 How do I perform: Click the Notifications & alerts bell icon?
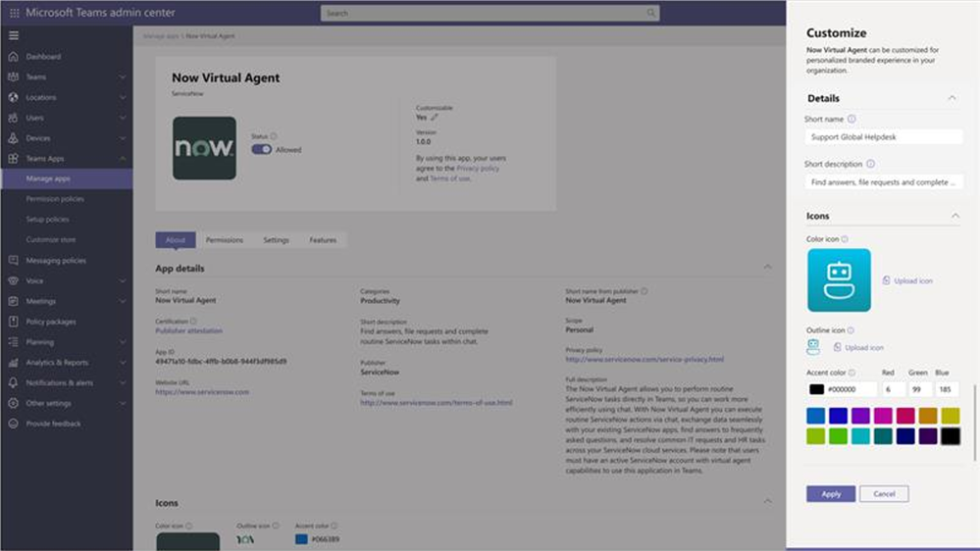coord(13,383)
